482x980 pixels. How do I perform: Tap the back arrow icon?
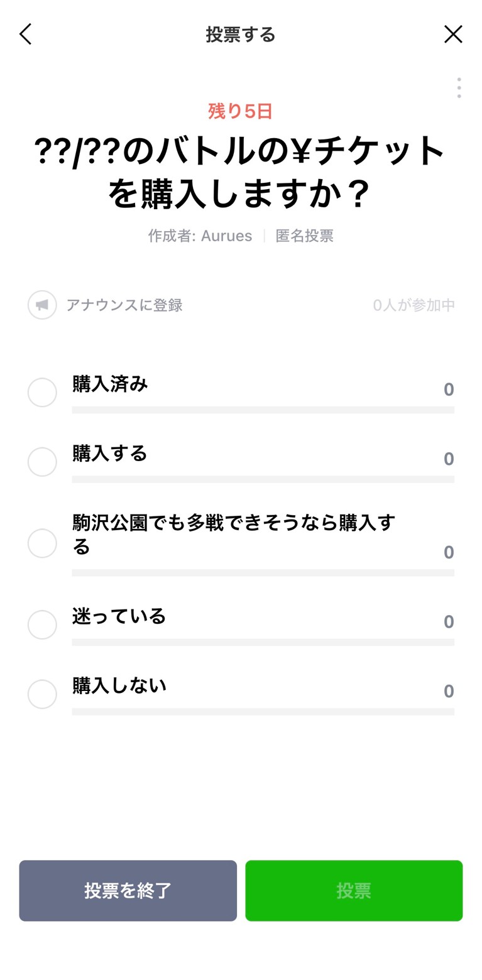point(25,35)
